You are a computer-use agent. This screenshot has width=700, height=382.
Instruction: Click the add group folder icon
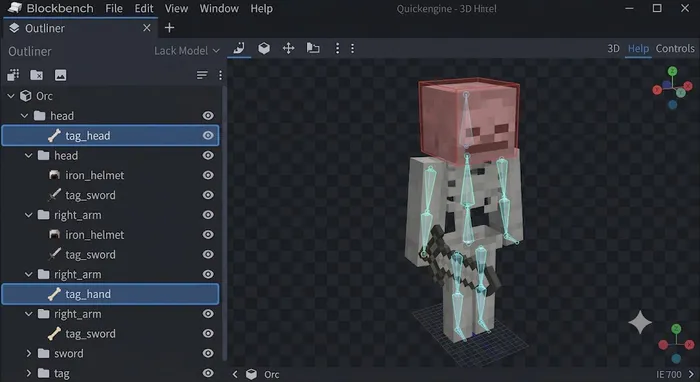(37, 75)
